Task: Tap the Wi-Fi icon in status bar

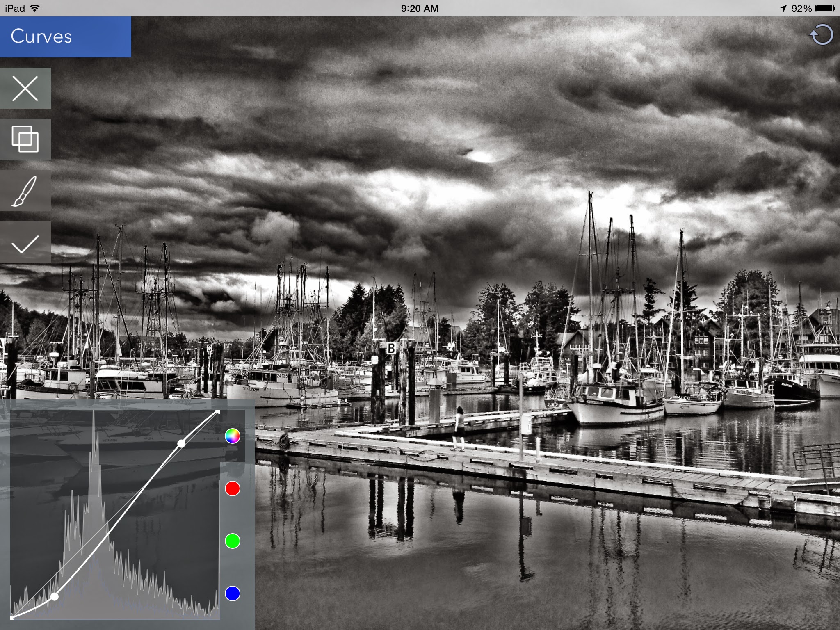Action: [35, 8]
